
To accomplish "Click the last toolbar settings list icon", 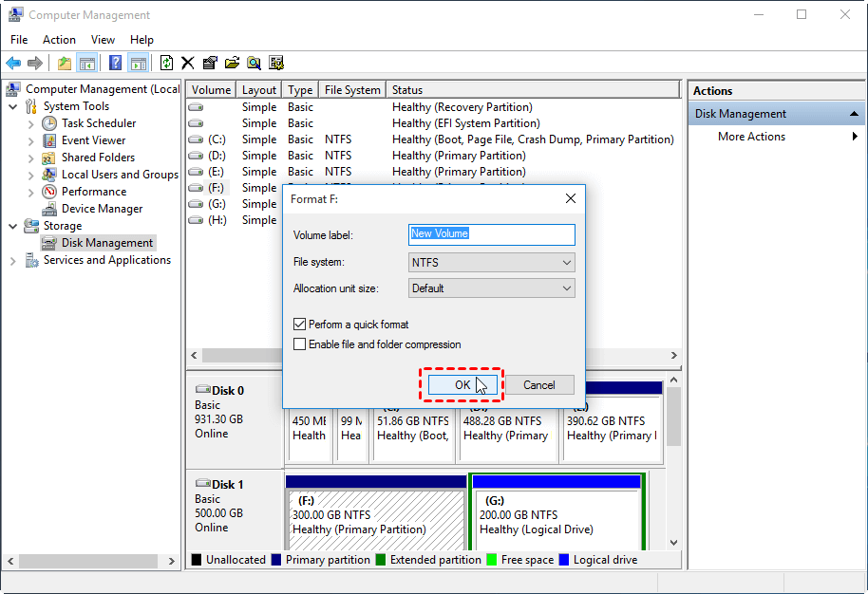I will (x=276, y=63).
